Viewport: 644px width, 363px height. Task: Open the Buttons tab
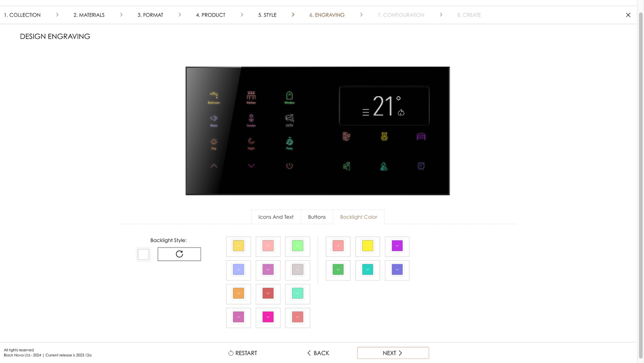317,217
